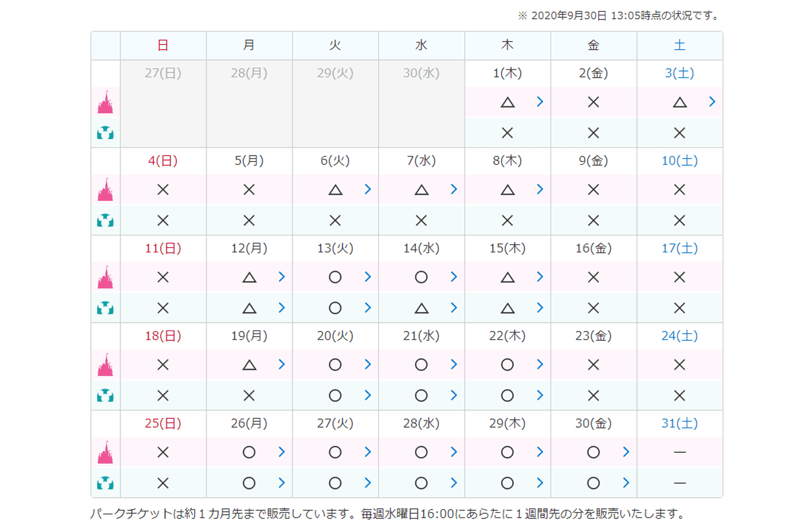Open the arrow beside Disneyland on 7(水)
Image resolution: width=797 pixels, height=532 pixels.
click(454, 189)
